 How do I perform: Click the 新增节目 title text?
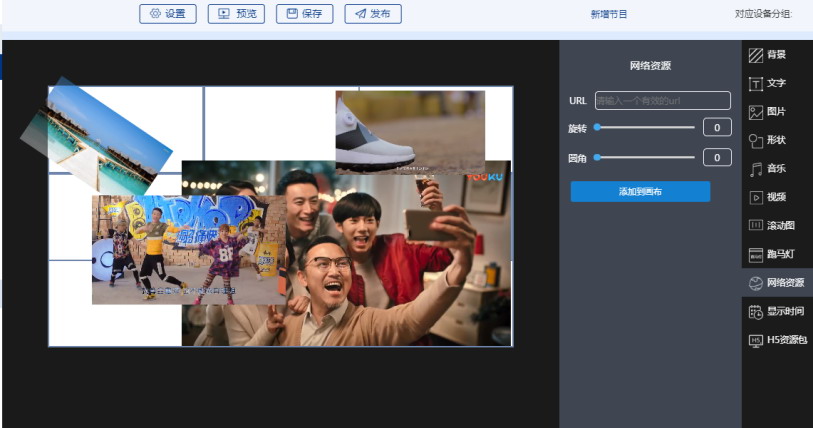click(609, 15)
